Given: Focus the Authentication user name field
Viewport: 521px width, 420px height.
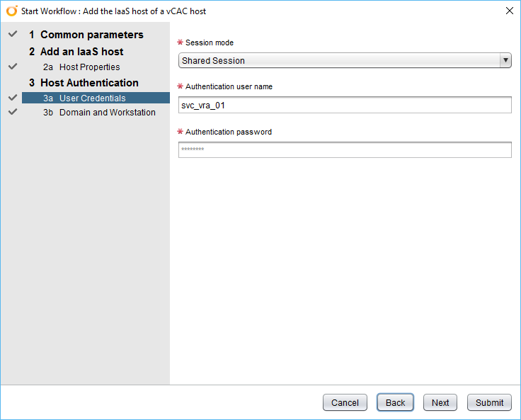Looking at the screenshot, I should 345,105.
